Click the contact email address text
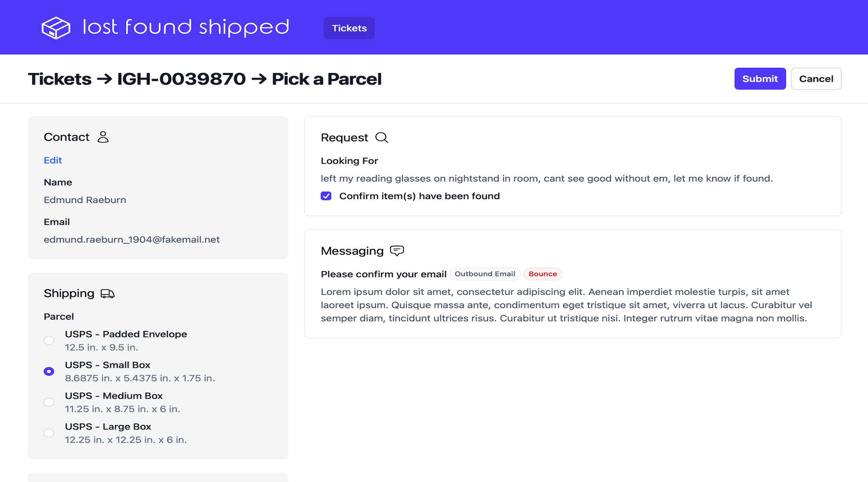This screenshot has width=868, height=482. point(132,239)
